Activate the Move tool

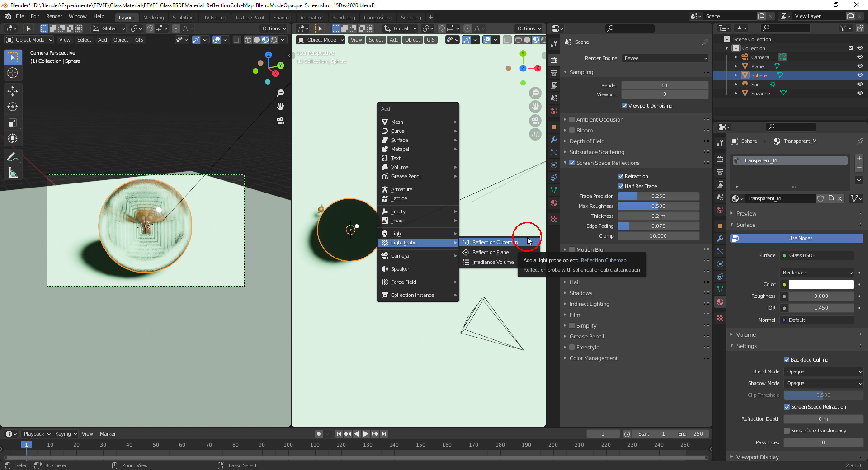[13, 91]
